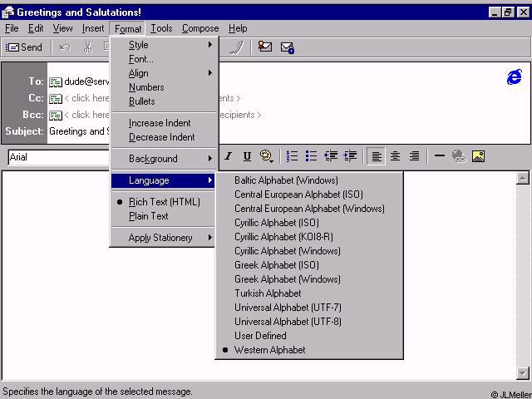Choose Turkish Alphabet
The height and width of the screenshot is (399, 532).
click(x=309, y=293)
